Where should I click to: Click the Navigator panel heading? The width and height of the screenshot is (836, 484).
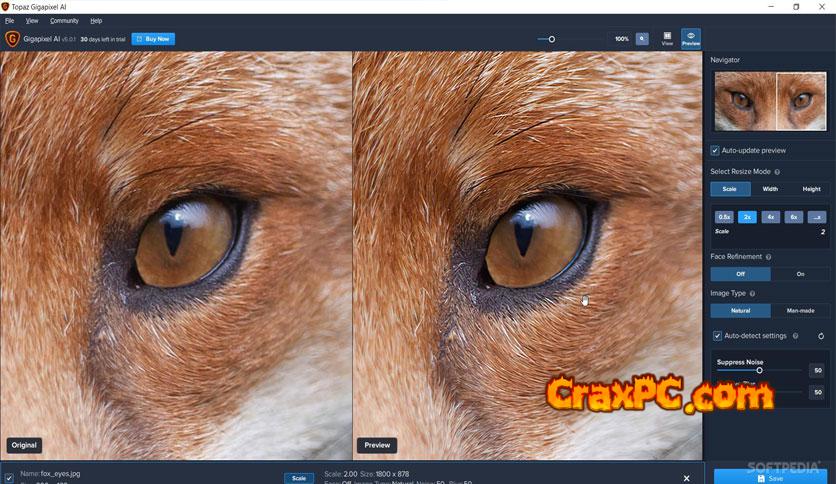coord(725,60)
